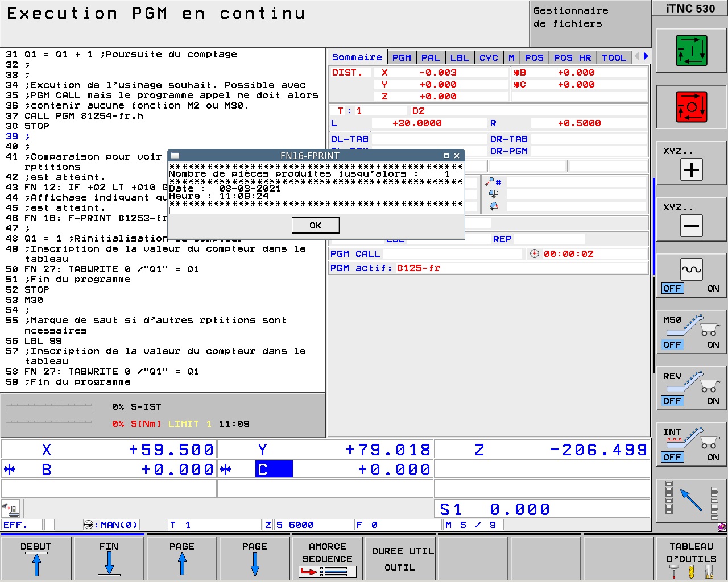Close the FN16-FPRINT dialog window

pyautogui.click(x=456, y=156)
